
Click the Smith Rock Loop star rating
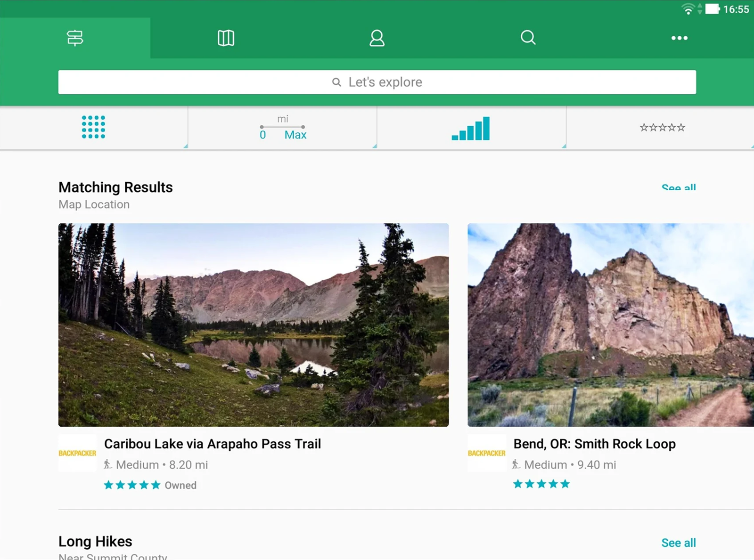541,484
